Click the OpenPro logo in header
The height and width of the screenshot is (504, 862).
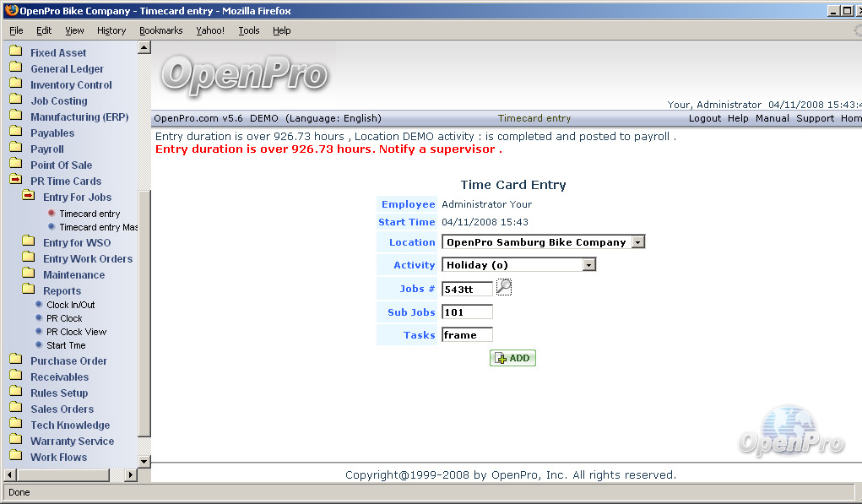(x=244, y=74)
